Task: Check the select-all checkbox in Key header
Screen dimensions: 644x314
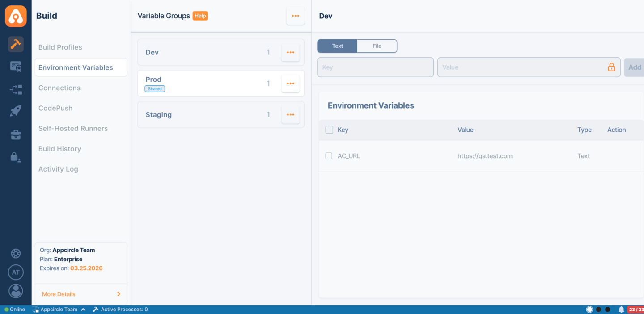Action: tap(329, 130)
